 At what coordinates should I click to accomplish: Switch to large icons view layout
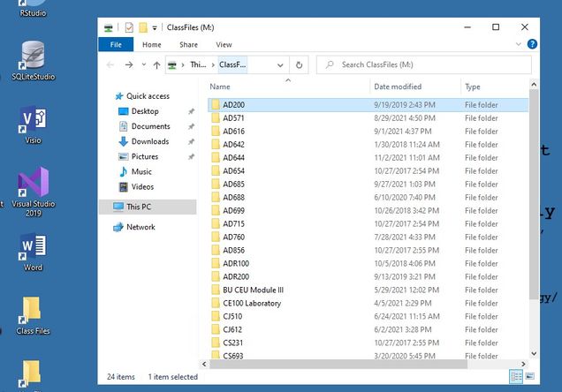coord(531,377)
